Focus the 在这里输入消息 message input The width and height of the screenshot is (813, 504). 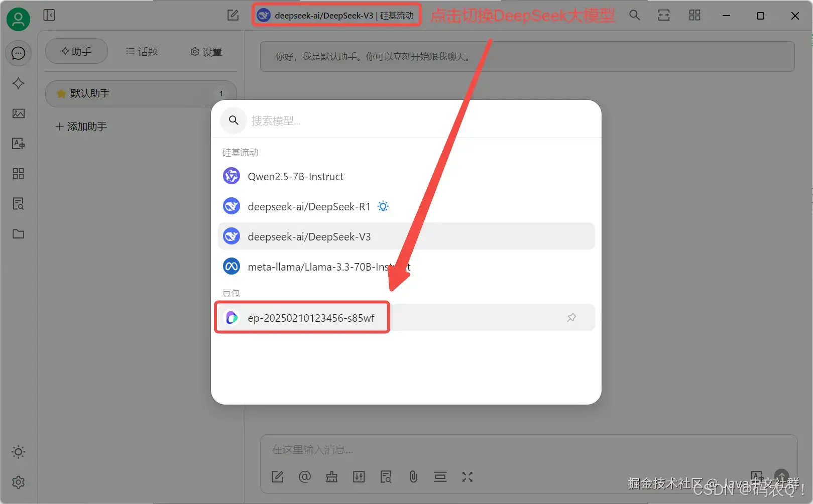529,450
